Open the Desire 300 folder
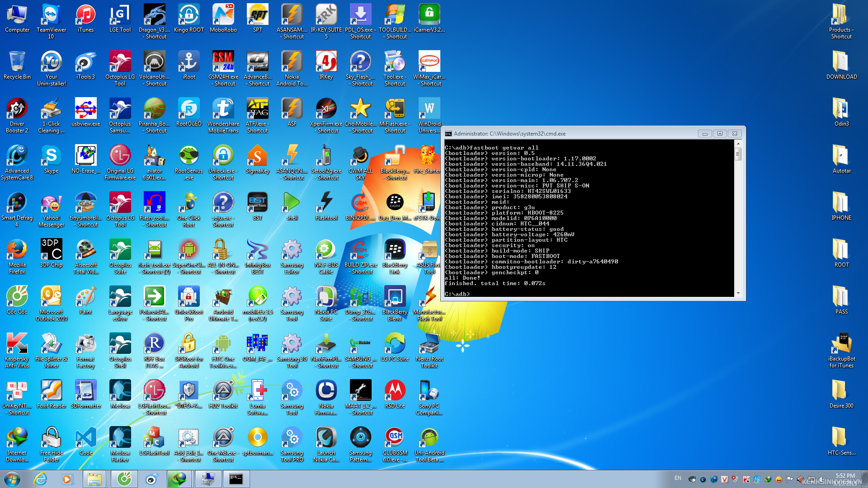Image resolution: width=868 pixels, height=488 pixels. point(841,394)
